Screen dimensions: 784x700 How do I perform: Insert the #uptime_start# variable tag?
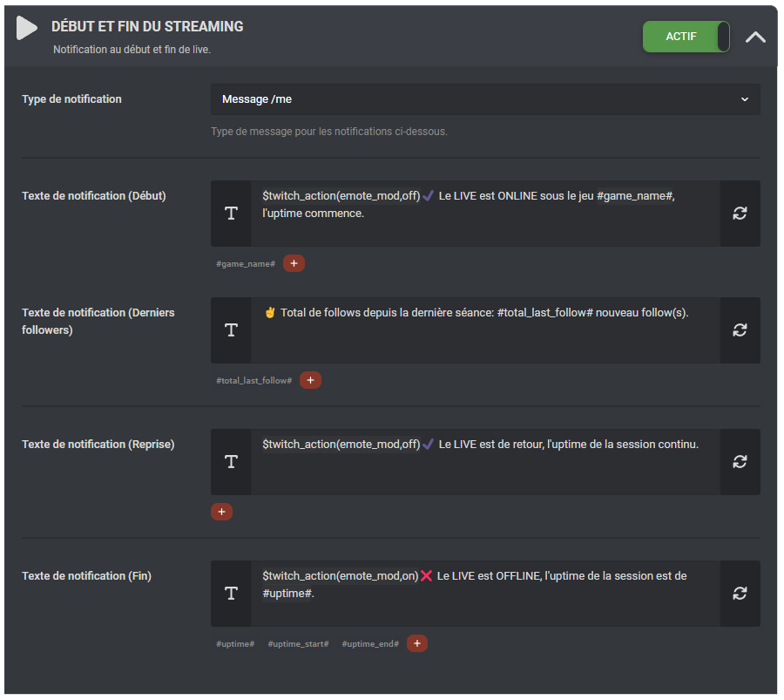click(299, 644)
